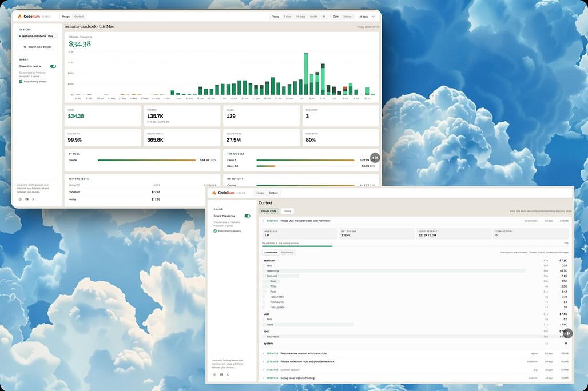Viewport: 588px width, 391px height.
Task: Click the meta row under user
Action: tap(415, 325)
